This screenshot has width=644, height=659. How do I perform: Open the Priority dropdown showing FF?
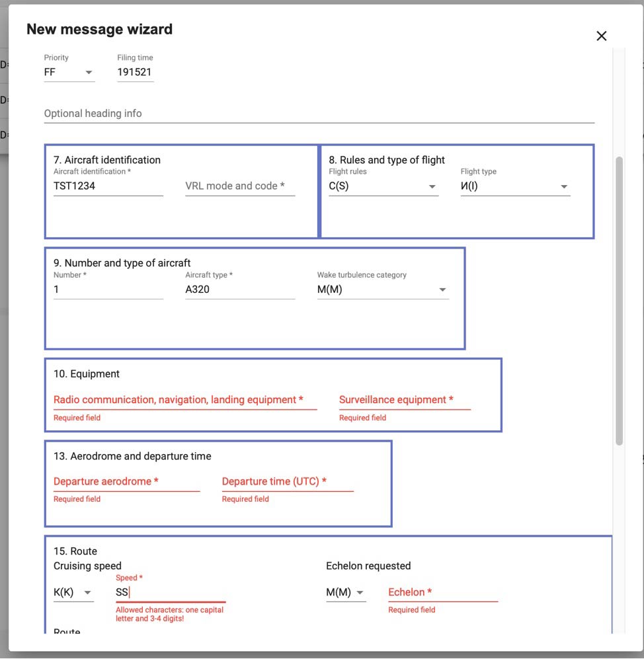[x=69, y=72]
